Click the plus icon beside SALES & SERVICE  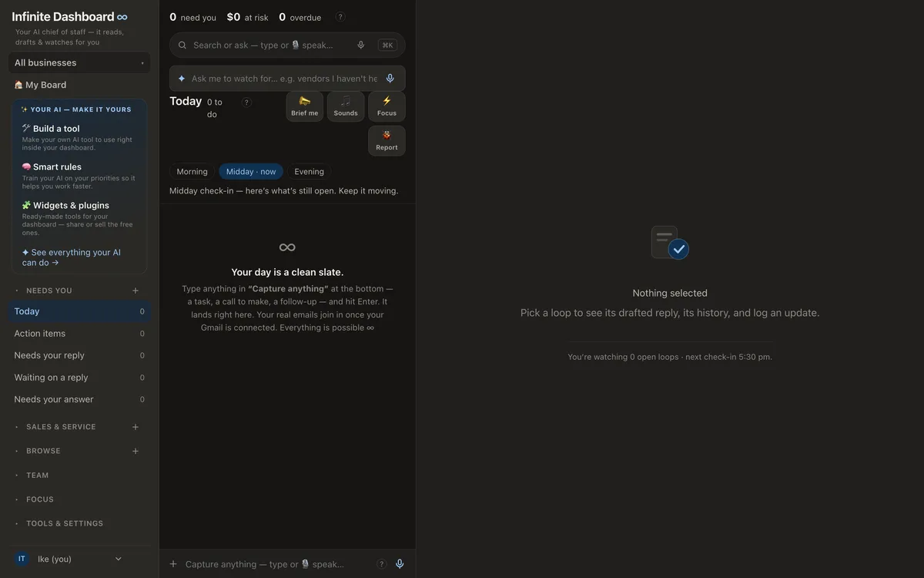point(136,427)
